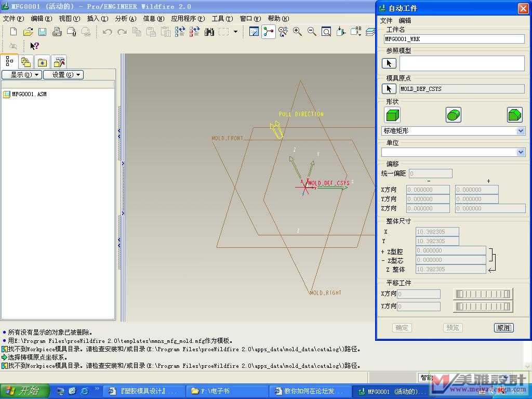Click the Save disk icon
Screen dimensions: 532x399
click(42, 32)
